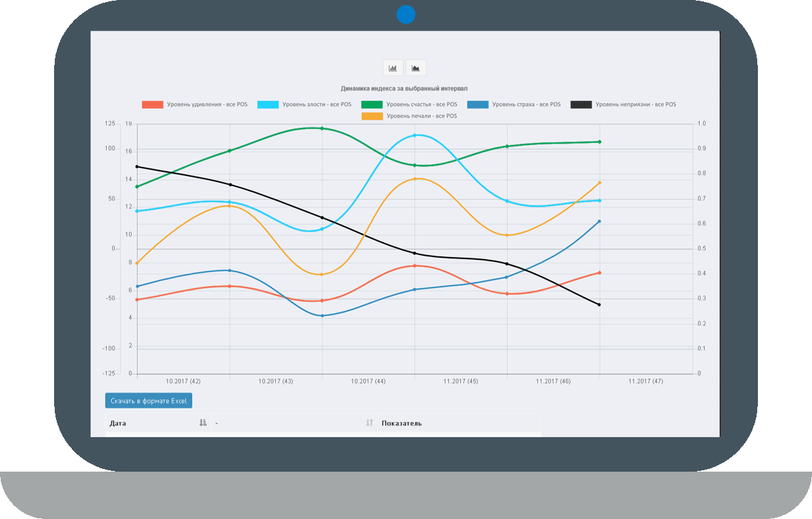Click green happiness peak point at week 44
The height and width of the screenshot is (519, 812).
pos(322,128)
